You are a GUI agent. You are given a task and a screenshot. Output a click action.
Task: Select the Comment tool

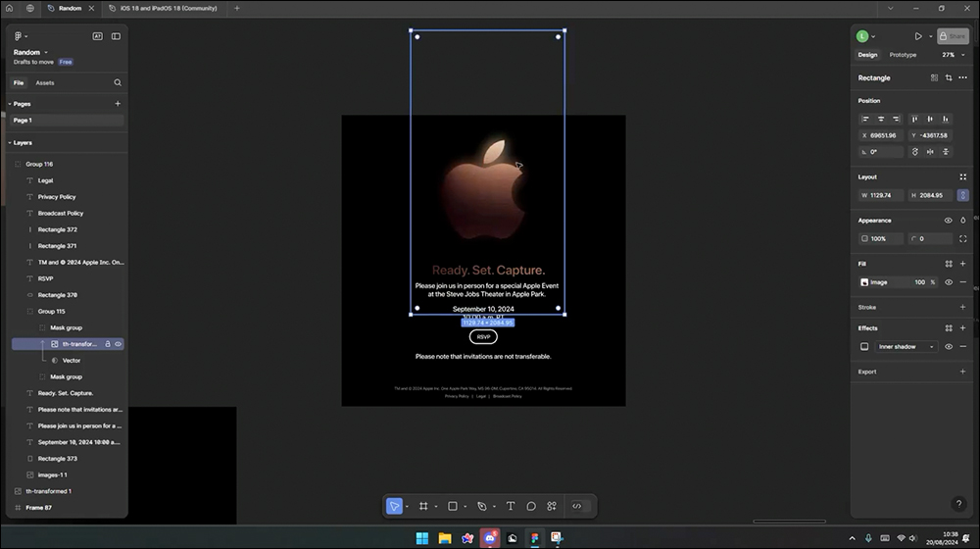click(531, 506)
